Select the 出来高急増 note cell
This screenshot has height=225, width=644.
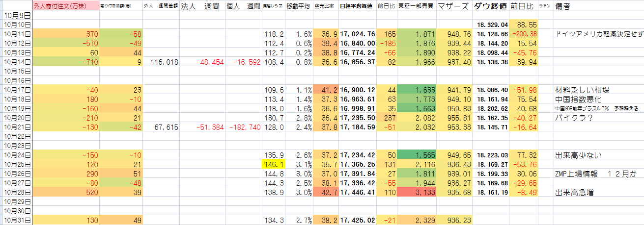coord(574,192)
